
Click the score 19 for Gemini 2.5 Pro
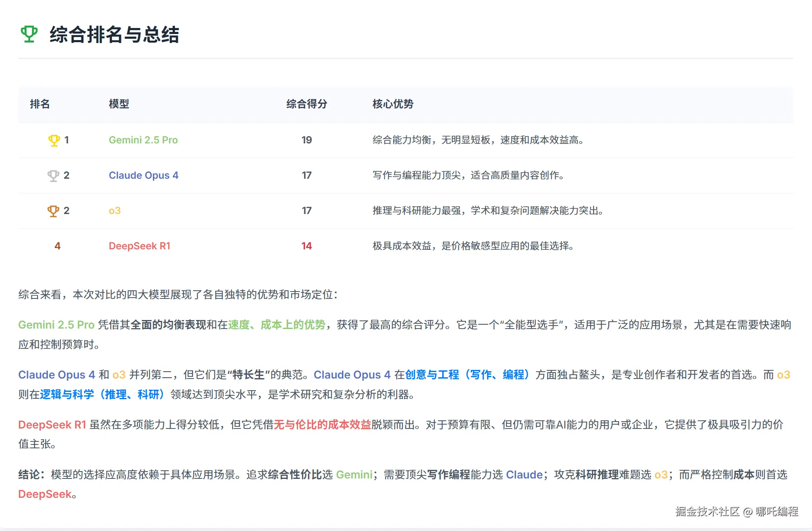[307, 140]
